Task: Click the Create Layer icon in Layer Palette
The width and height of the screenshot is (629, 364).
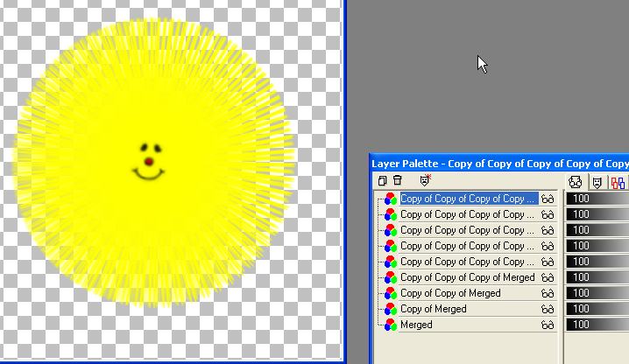Action: click(x=382, y=181)
